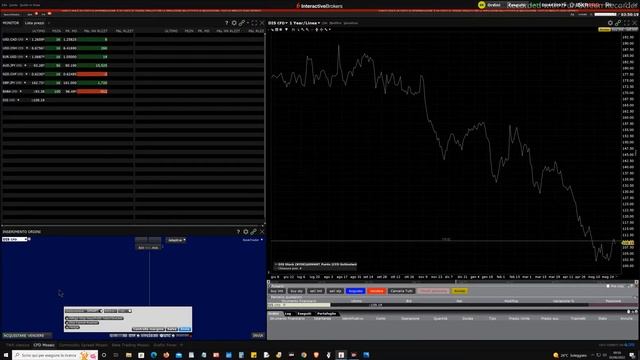Click the yellow account circle icon in header
Viewport: 640px width, 360px height.
482,5
